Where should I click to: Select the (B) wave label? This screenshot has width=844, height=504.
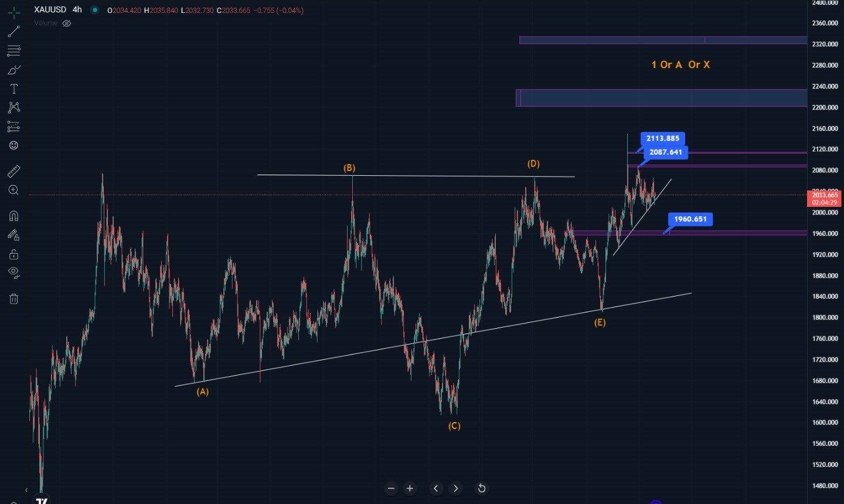coord(349,168)
